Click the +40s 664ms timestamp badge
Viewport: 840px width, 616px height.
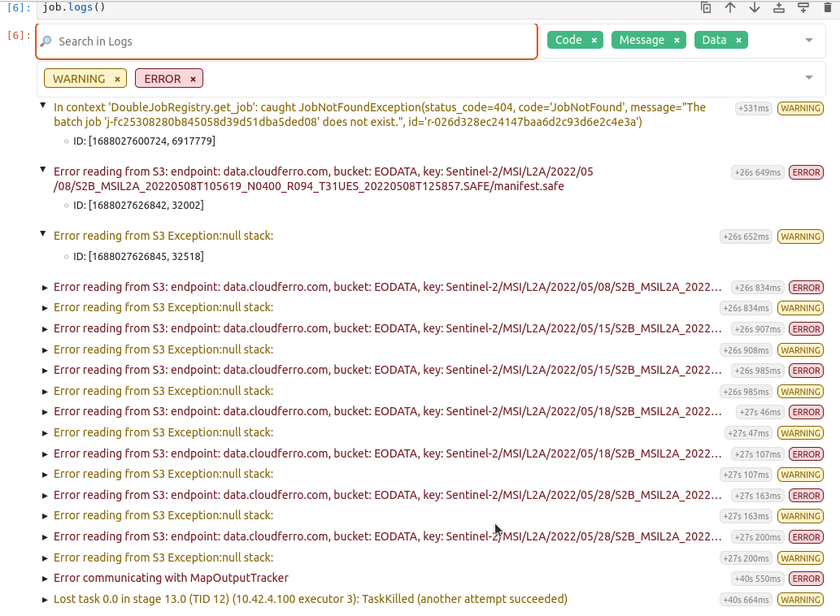point(748,599)
